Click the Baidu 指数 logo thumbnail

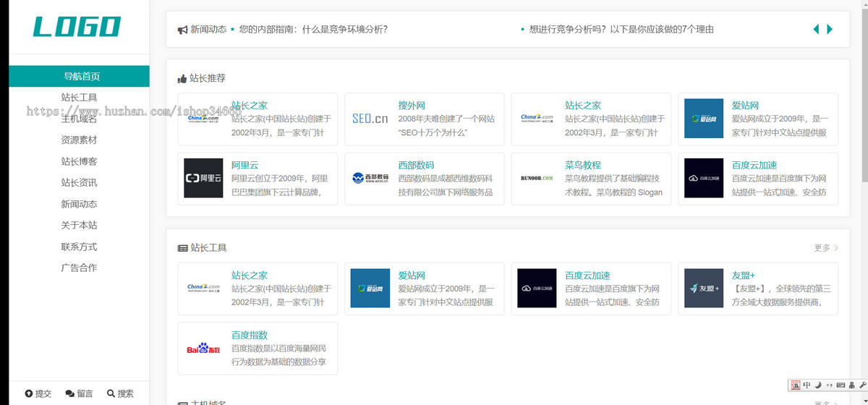(x=203, y=349)
